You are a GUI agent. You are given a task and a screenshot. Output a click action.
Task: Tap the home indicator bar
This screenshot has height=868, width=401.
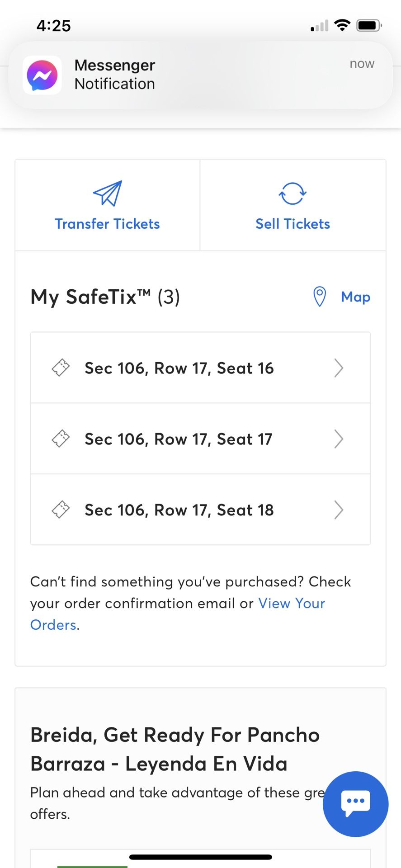pyautogui.click(x=200, y=857)
